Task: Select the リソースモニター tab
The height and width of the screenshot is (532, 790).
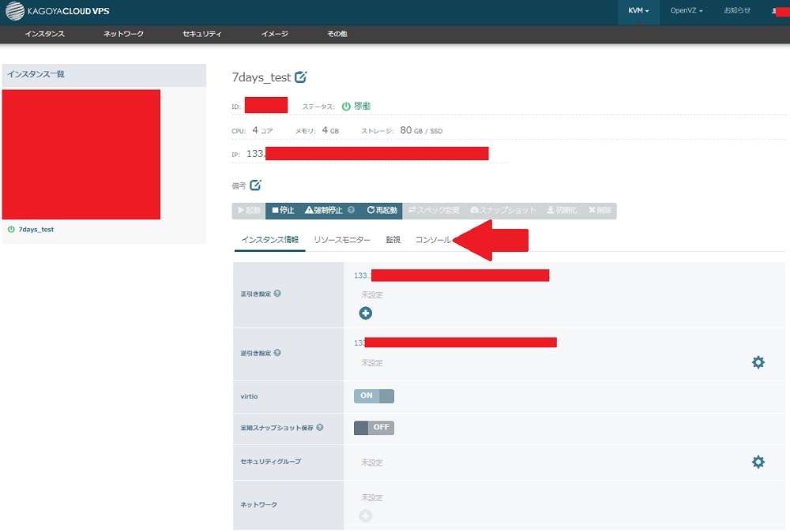Action: (x=341, y=240)
